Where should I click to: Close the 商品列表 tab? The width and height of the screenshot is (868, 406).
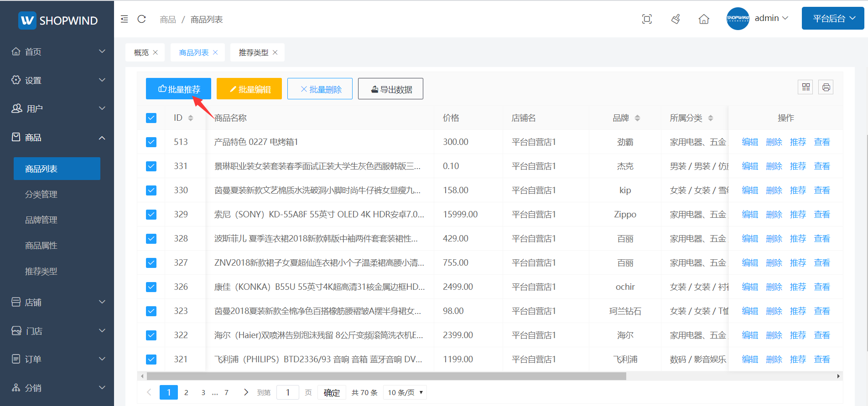[x=215, y=52]
